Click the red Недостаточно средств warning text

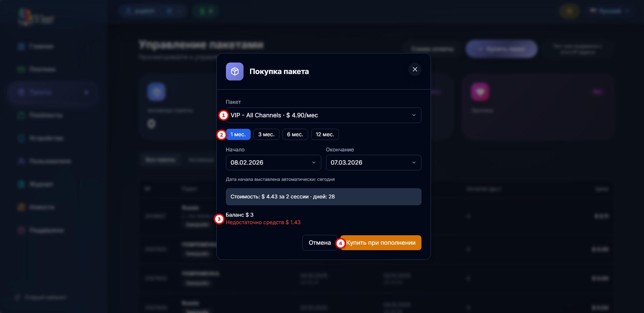(263, 222)
